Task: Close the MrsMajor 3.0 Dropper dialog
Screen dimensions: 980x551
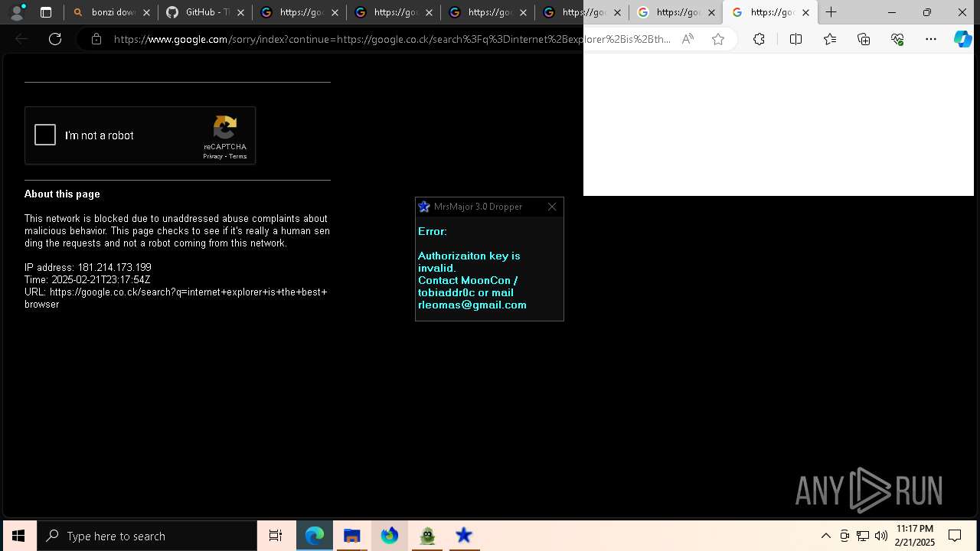Action: coord(552,207)
